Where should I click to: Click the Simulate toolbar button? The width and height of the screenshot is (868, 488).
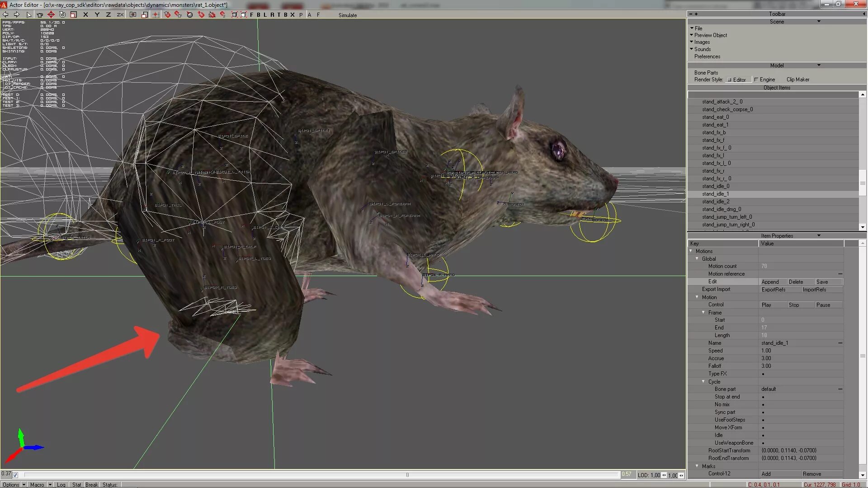[x=347, y=15]
